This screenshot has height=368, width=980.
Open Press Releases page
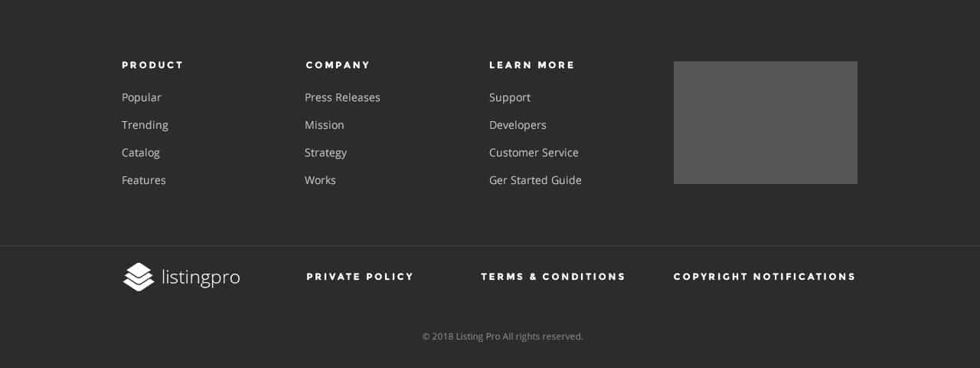click(x=342, y=97)
